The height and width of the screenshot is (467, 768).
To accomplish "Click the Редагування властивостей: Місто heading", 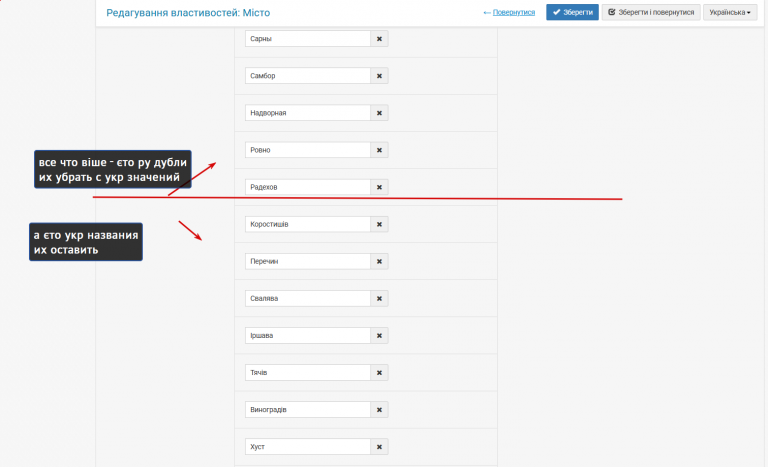I will (x=188, y=13).
